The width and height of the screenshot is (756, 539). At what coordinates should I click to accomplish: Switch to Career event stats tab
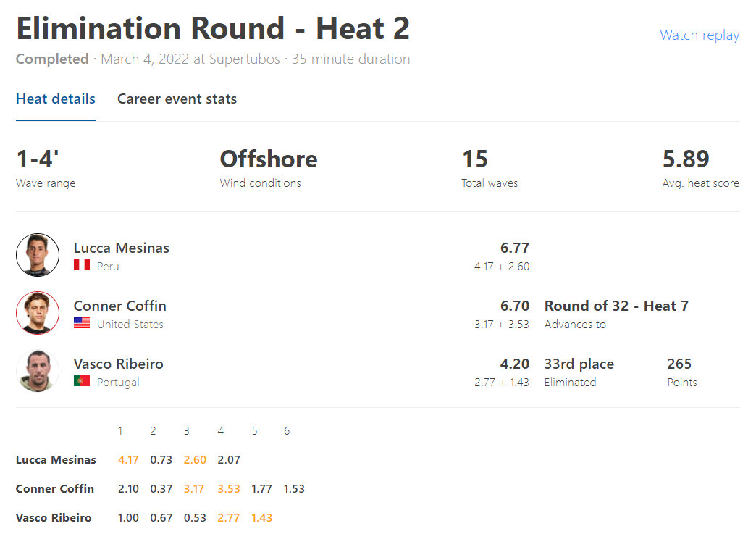pos(177,99)
